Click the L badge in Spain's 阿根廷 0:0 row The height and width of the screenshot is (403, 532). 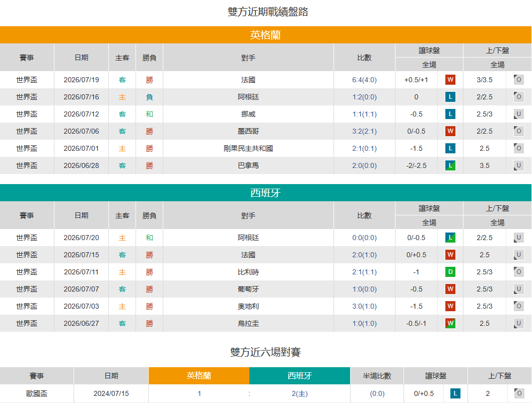(x=450, y=238)
